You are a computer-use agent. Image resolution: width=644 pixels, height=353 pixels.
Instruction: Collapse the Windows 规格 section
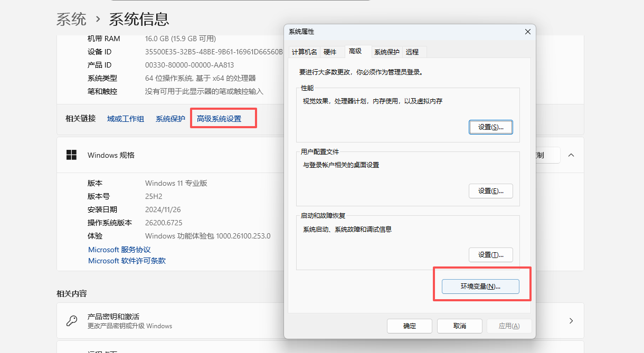coord(571,155)
